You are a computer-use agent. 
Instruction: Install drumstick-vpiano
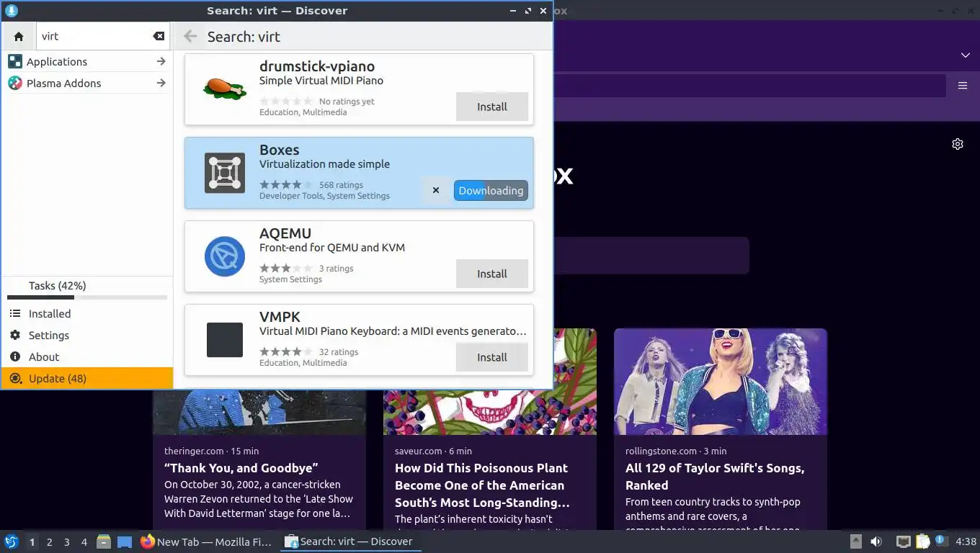(x=492, y=107)
